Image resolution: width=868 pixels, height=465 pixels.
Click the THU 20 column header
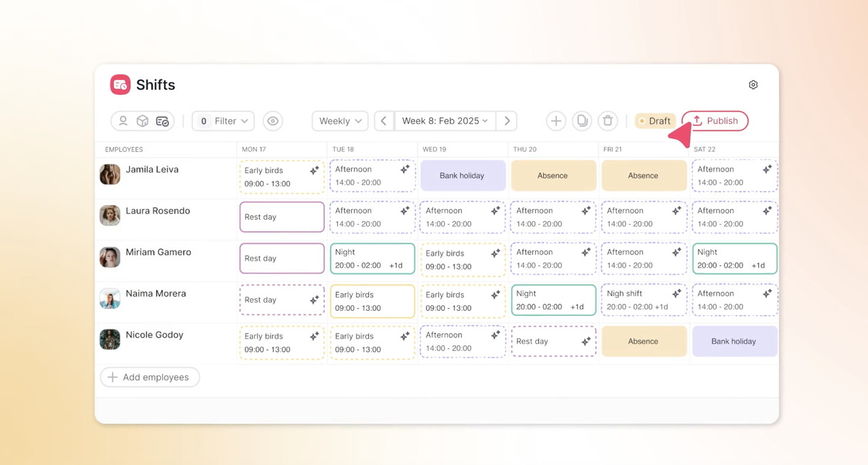click(x=525, y=149)
